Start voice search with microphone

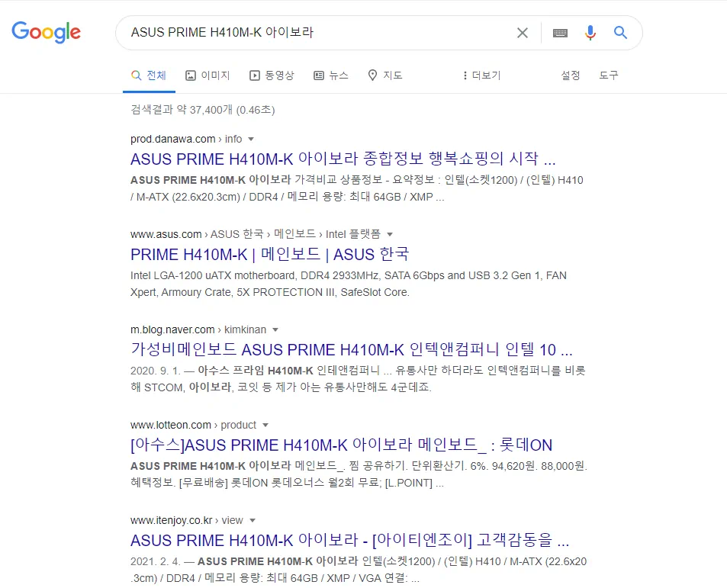pos(590,33)
